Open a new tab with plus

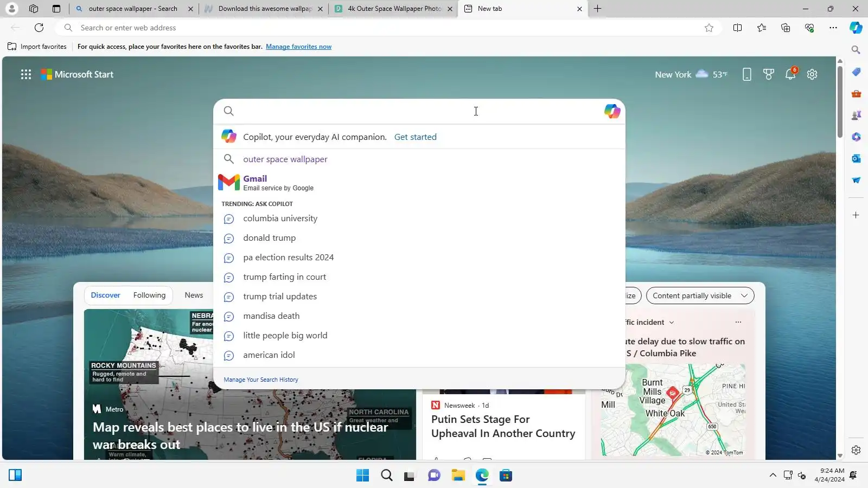pos(597,9)
